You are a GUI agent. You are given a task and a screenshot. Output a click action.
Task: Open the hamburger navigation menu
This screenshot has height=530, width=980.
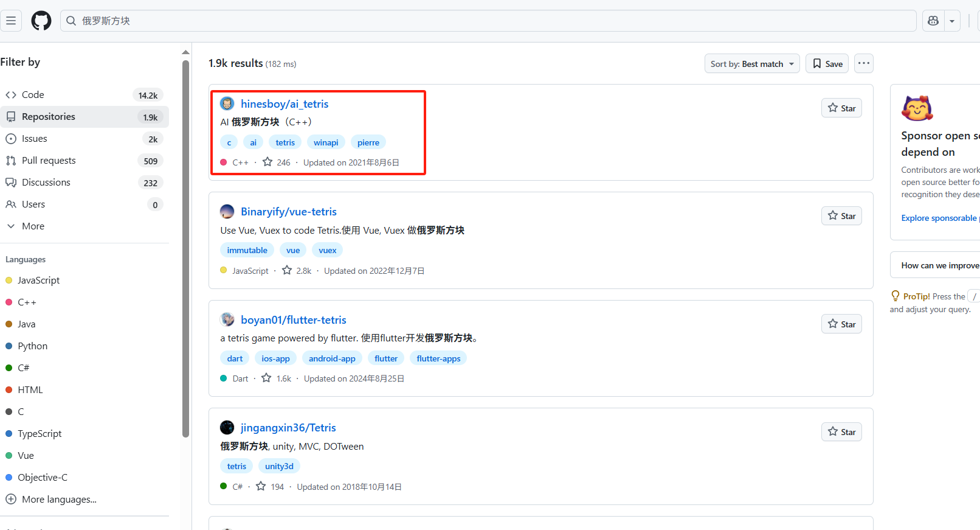point(11,21)
